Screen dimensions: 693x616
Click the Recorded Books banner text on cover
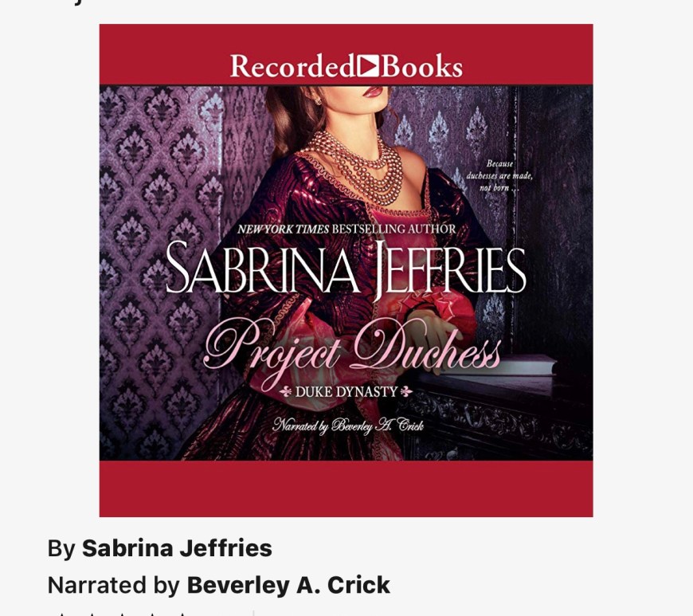(x=346, y=66)
